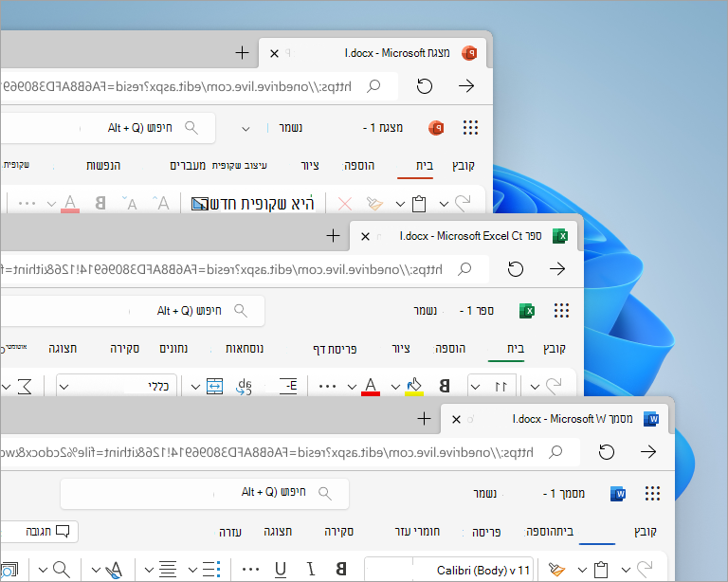Open Styles icon in Word toolbar
The width and height of the screenshot is (728, 582).
click(114, 570)
